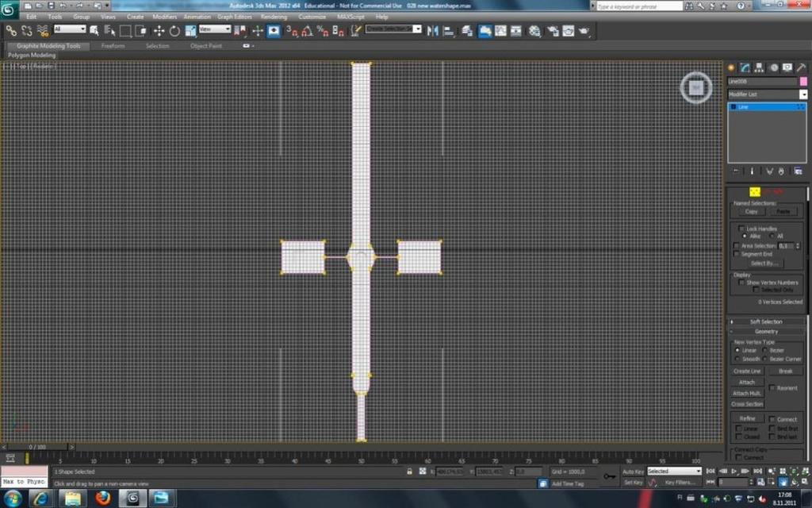Open the selection filter All dropdown
Image resolution: width=812 pixels, height=508 pixels.
pyautogui.click(x=70, y=29)
